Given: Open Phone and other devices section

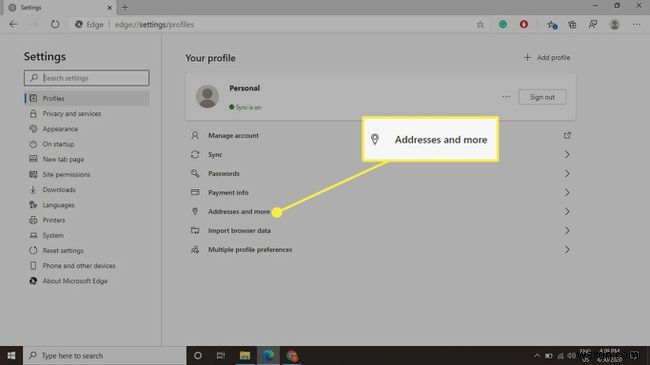Looking at the screenshot, I should coord(78,266).
